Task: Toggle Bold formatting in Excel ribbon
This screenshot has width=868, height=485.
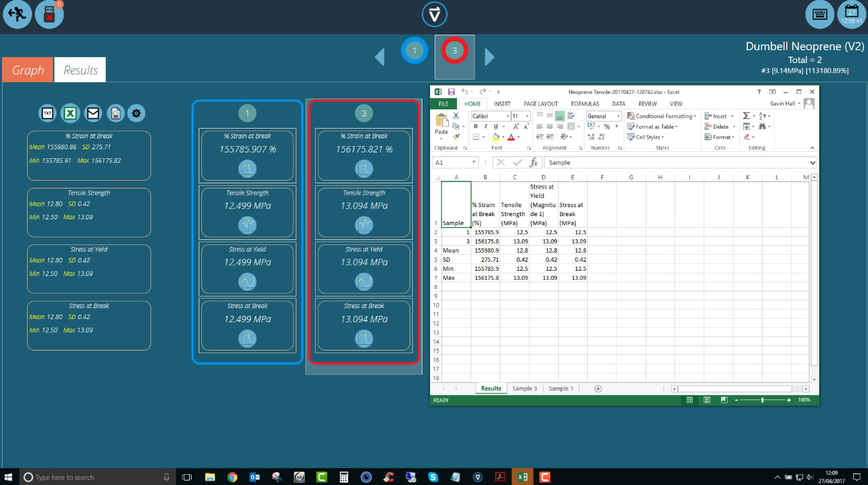Action: coord(476,127)
